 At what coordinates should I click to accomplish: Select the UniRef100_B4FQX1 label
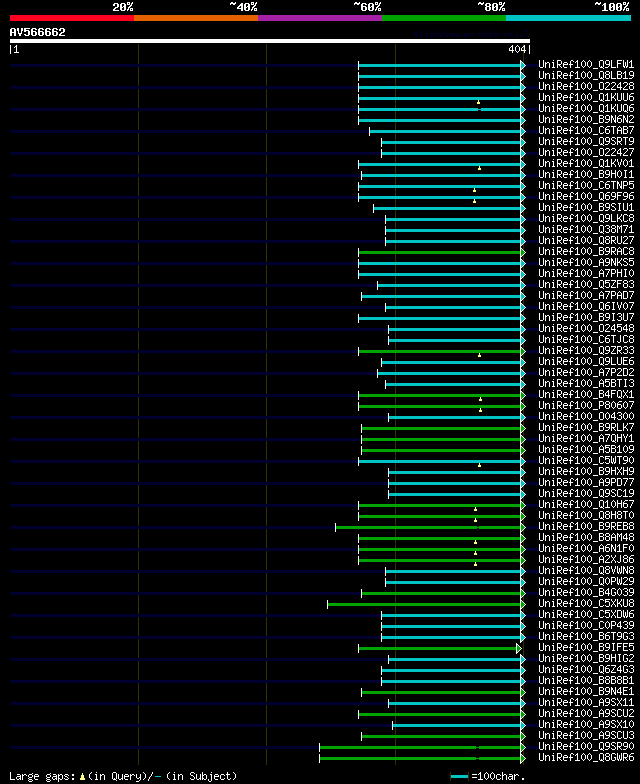[x=586, y=394]
